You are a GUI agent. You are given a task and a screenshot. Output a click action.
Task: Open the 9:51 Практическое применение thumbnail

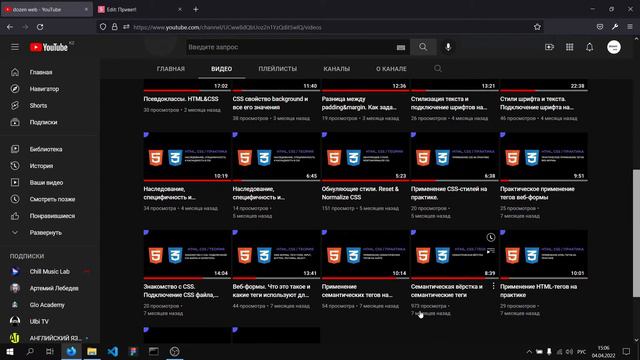pos(544,156)
